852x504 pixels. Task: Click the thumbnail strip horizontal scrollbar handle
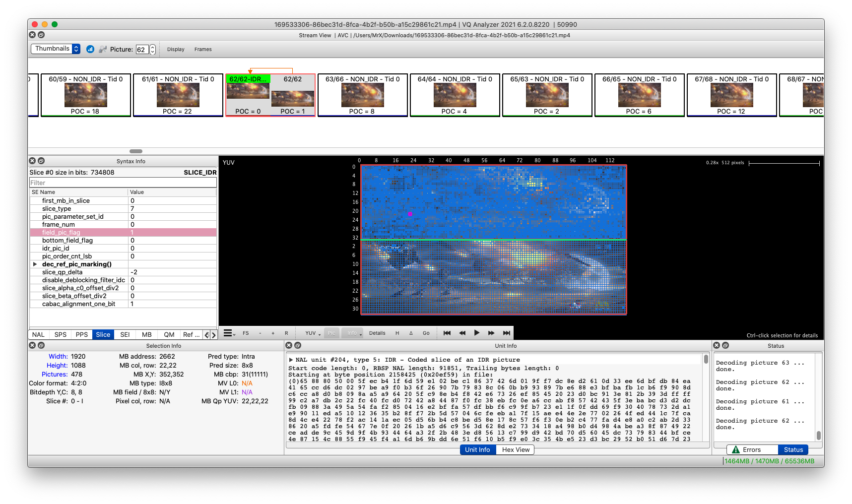click(136, 151)
